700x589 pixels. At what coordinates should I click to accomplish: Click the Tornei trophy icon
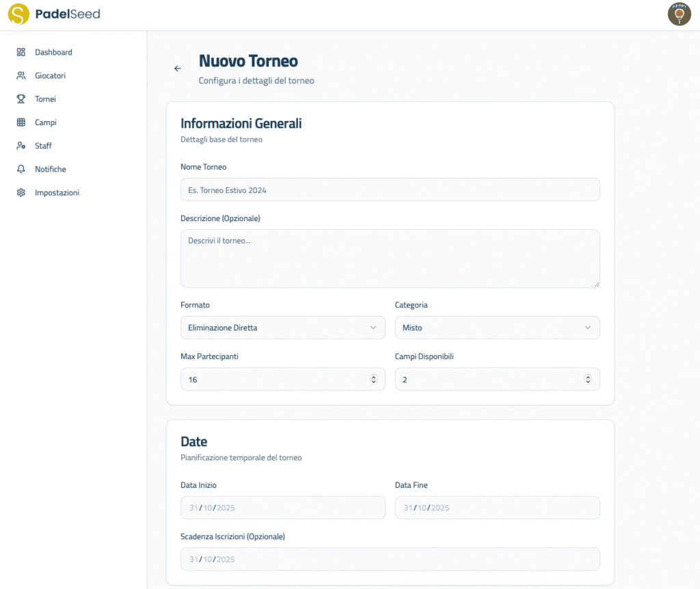21,99
